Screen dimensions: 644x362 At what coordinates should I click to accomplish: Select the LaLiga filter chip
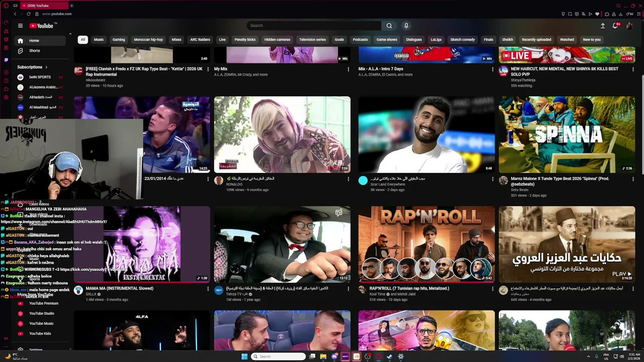(436, 40)
